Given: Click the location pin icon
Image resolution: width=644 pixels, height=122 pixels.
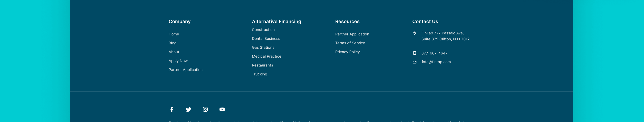Looking at the screenshot, I should pyautogui.click(x=414, y=33).
